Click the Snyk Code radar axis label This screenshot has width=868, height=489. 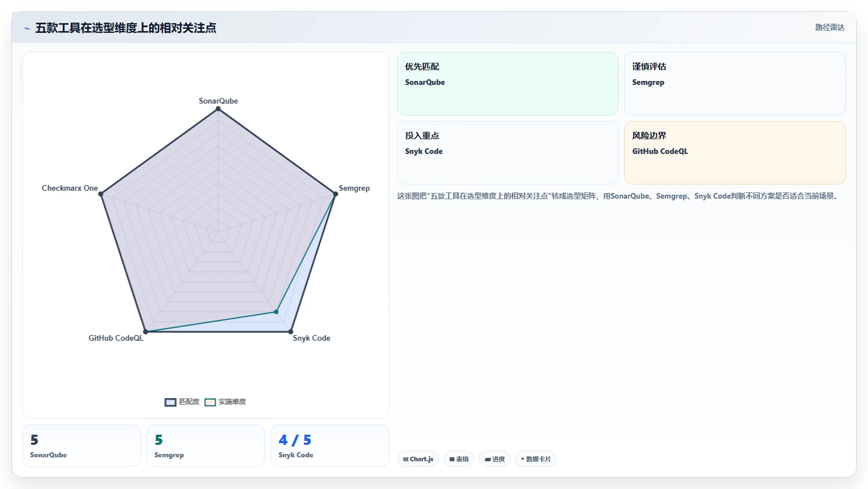(x=311, y=338)
